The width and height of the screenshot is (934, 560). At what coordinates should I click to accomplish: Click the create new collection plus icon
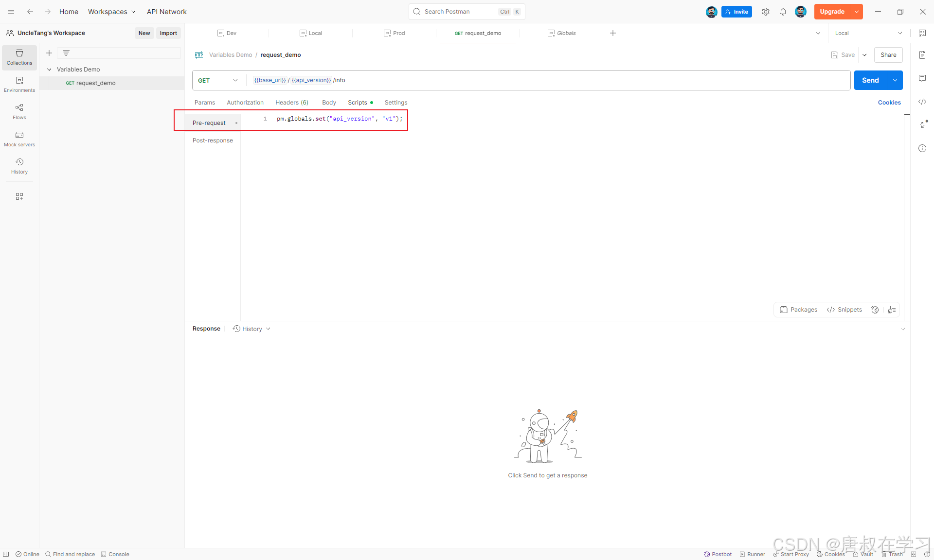click(49, 53)
